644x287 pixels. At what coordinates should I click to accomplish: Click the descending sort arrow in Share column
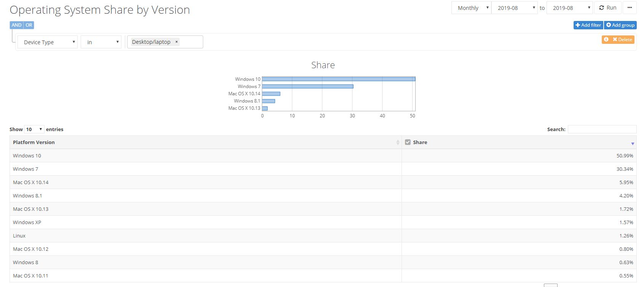click(633, 144)
